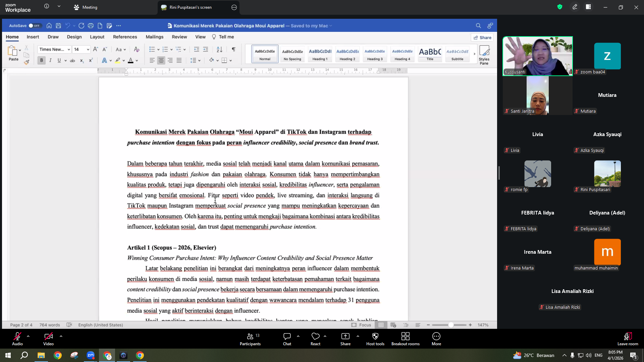Open bullets list dropdown arrow
Screen dimensions: 644x362
pos(158,50)
